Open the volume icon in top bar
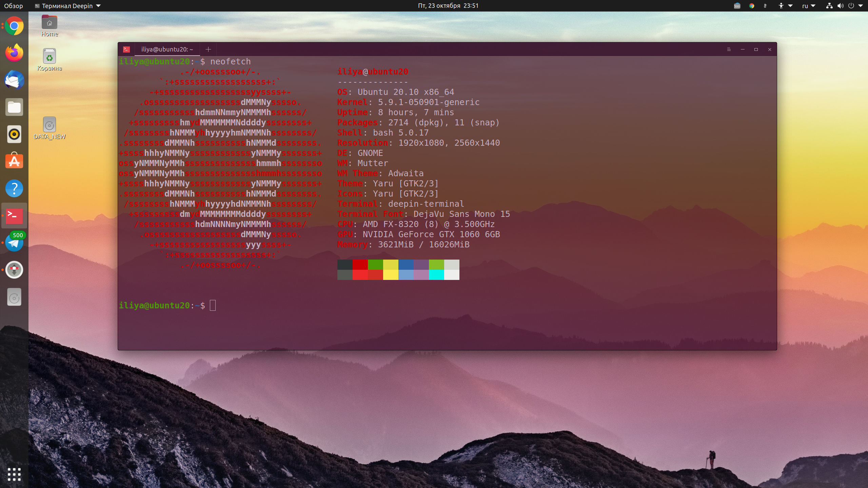The height and width of the screenshot is (488, 868). point(840,6)
